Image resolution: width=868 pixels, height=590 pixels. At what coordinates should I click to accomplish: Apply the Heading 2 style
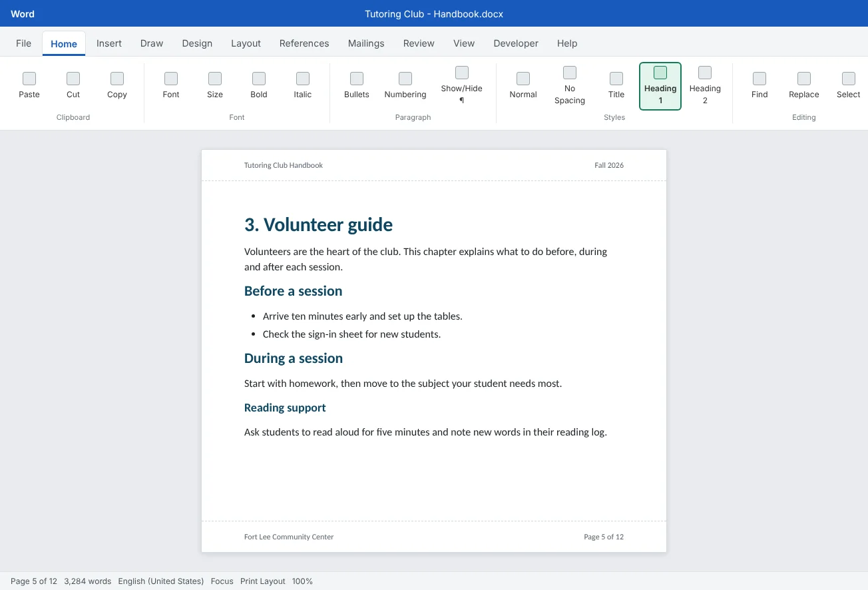tap(705, 87)
